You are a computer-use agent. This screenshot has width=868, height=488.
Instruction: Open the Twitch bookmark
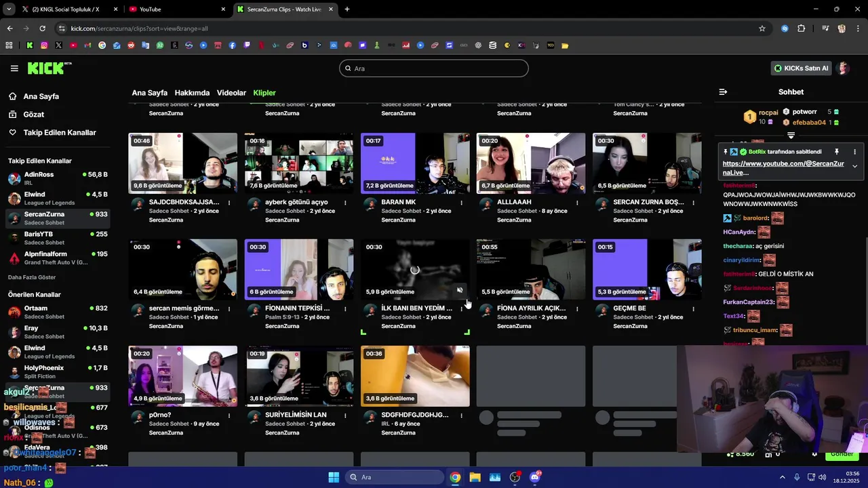click(x=247, y=45)
